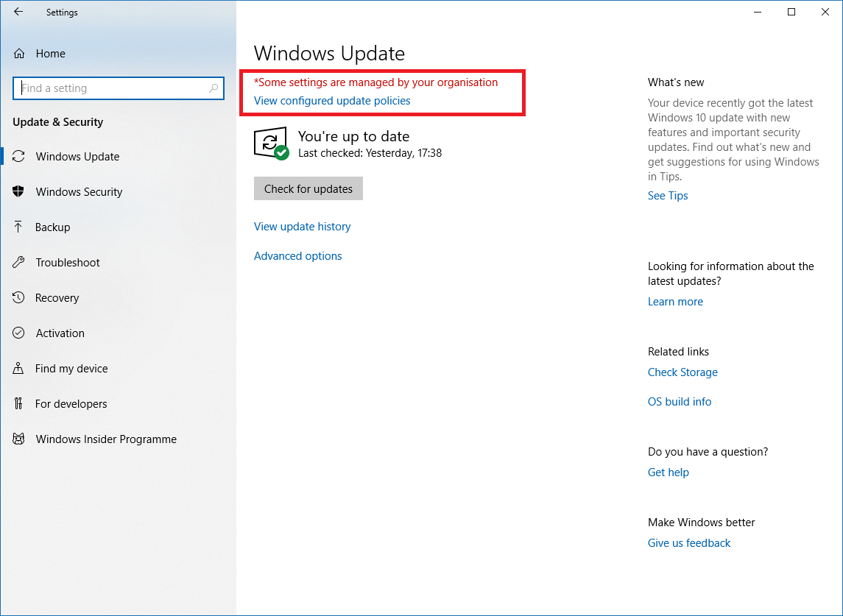Click the For developers tools icon
The width and height of the screenshot is (843, 616).
point(18,404)
